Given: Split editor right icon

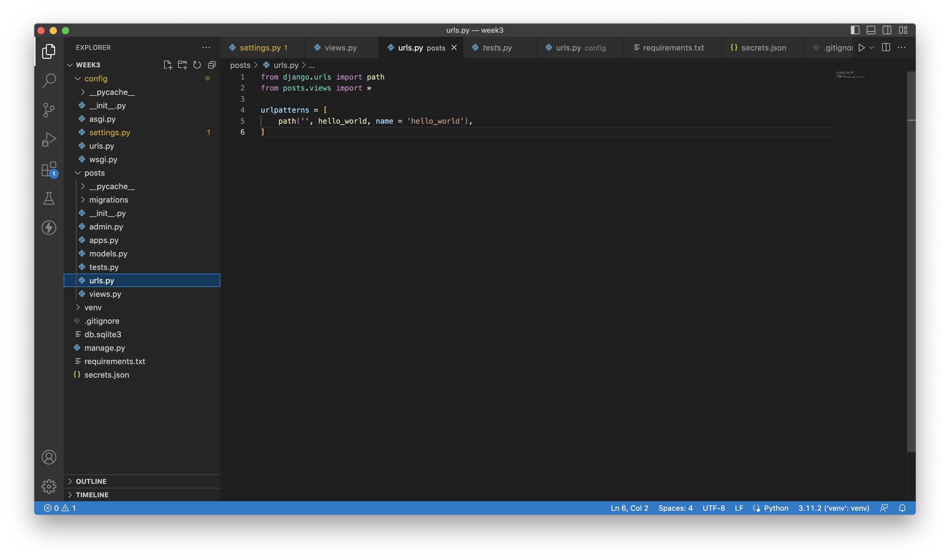Looking at the screenshot, I should click(x=886, y=47).
